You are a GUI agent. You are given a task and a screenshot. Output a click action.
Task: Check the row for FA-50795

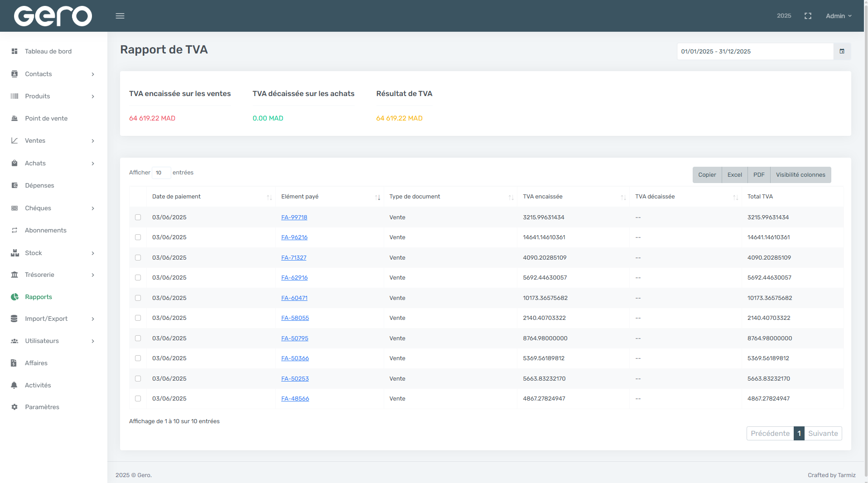pyautogui.click(x=138, y=338)
